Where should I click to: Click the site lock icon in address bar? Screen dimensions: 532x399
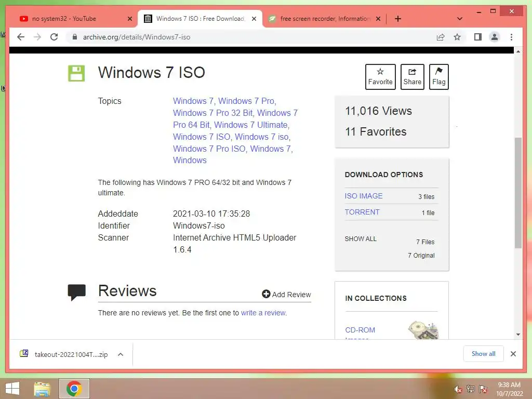tap(75, 37)
